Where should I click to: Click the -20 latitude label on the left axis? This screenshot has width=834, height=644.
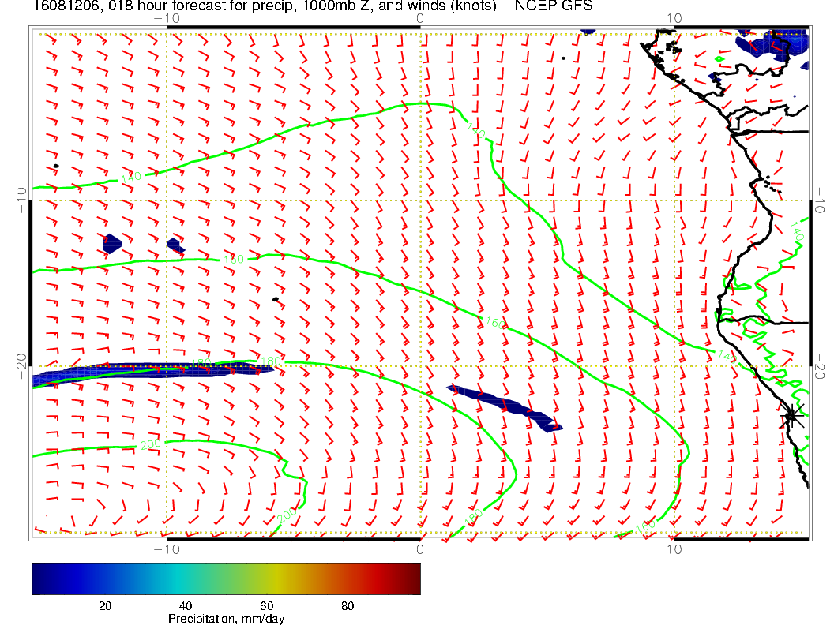20,365
